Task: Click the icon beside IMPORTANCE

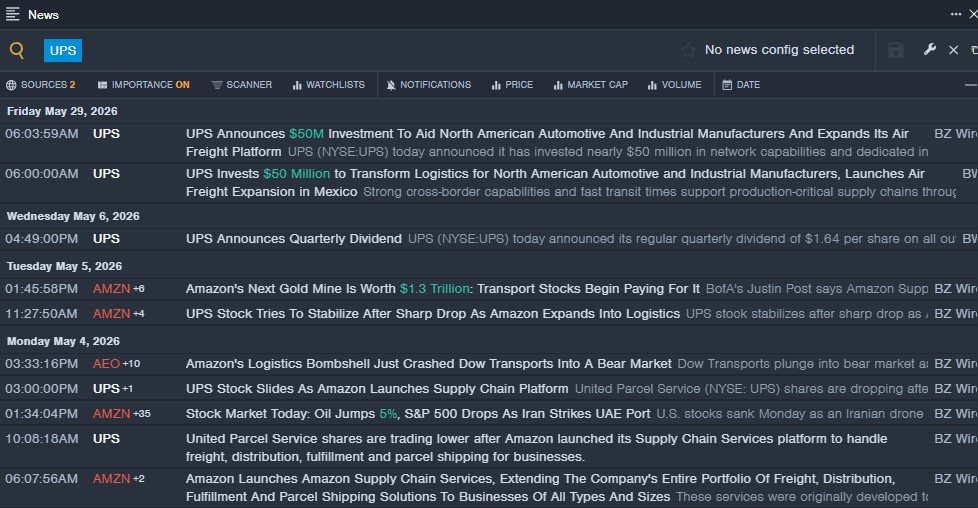Action: [102, 85]
